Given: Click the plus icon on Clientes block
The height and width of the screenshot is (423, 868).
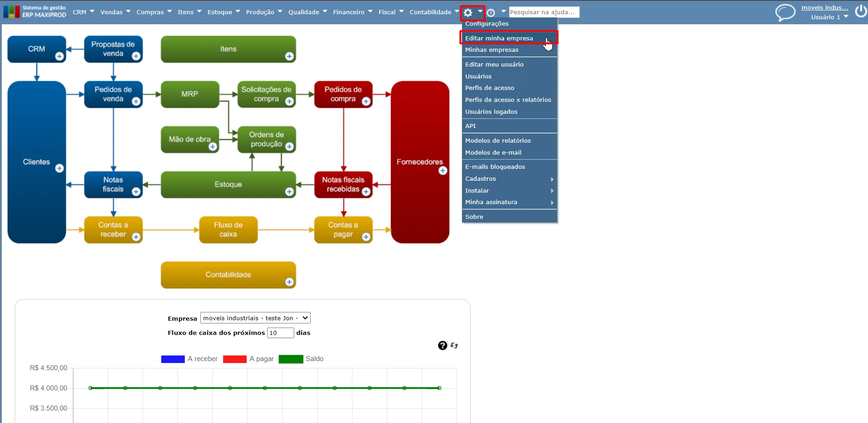Looking at the screenshot, I should pyautogui.click(x=60, y=168).
